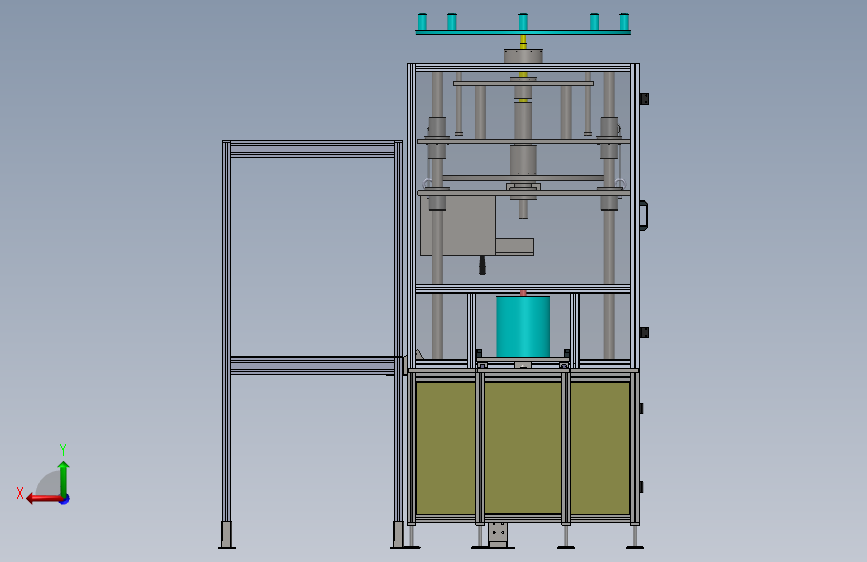
Task: Select the large teal cylinder in the frame
Action: [x=523, y=326]
